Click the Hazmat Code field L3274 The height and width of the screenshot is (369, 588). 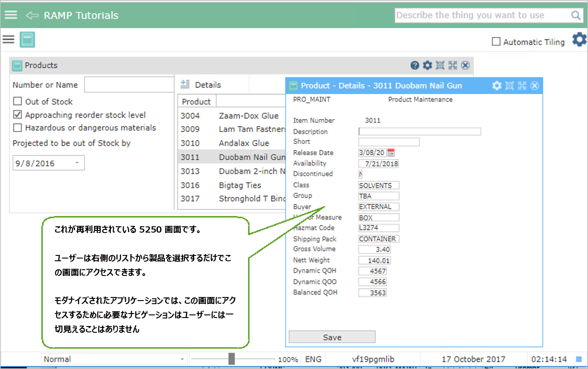[x=379, y=228]
